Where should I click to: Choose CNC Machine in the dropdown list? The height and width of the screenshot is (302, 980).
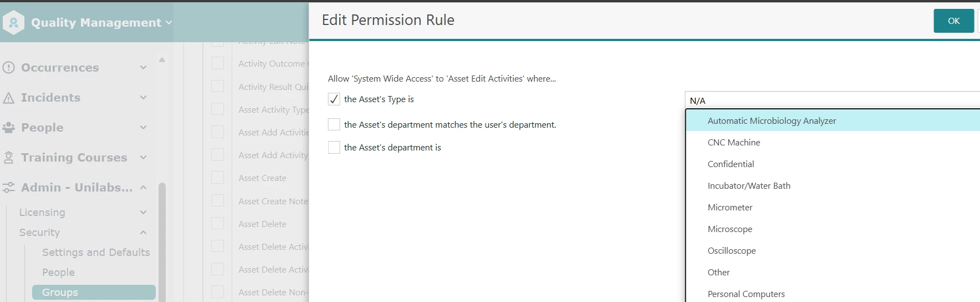pos(733,143)
